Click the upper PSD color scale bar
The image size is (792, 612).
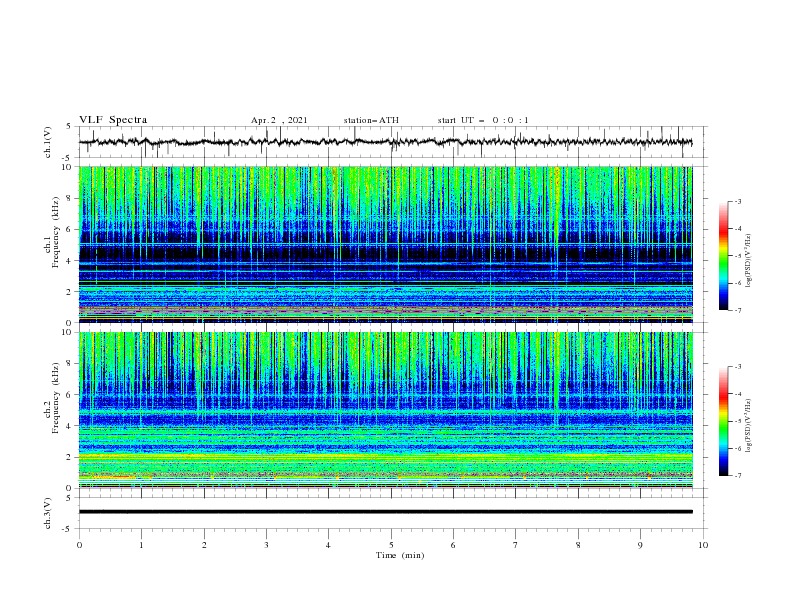723,255
